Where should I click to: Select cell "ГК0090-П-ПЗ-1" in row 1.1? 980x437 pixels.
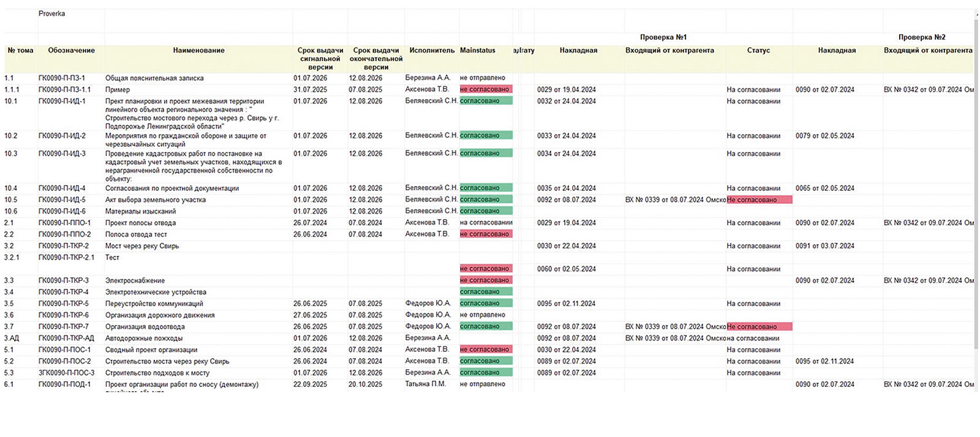(62, 78)
